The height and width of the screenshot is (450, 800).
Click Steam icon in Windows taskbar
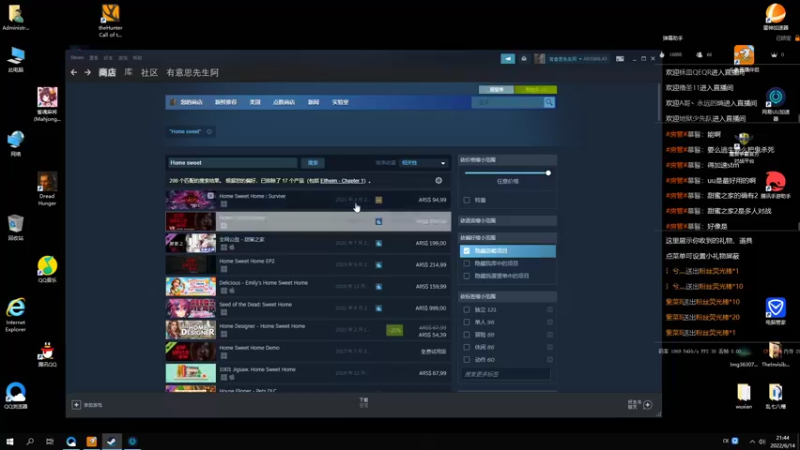(x=111, y=441)
